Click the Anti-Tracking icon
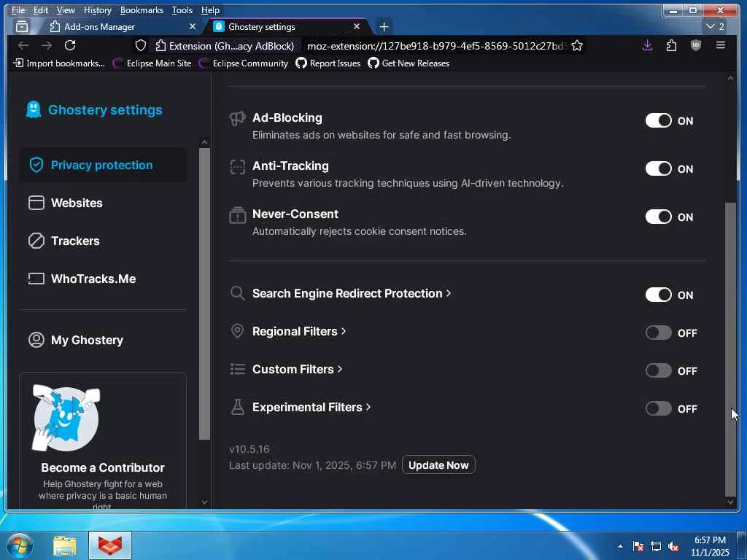This screenshot has width=747, height=560. point(237,167)
